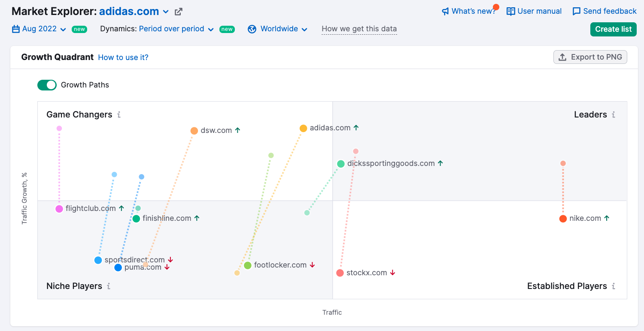644x331 pixels.
Task: Open the How to use it link
Action: 123,57
